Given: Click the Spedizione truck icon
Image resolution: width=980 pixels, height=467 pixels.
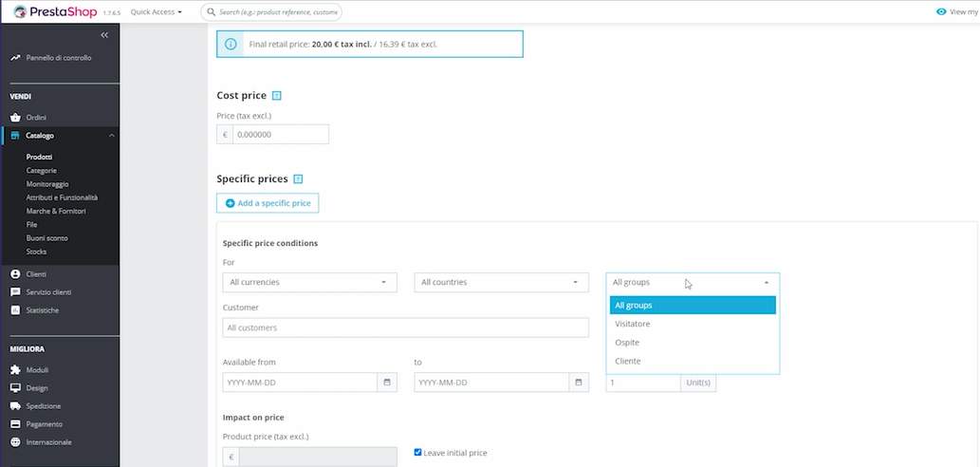Looking at the screenshot, I should tap(15, 405).
